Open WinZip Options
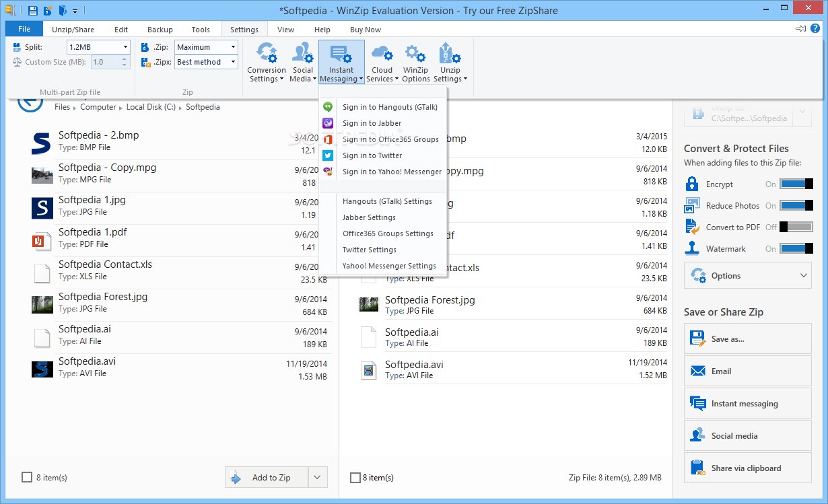 (416, 62)
